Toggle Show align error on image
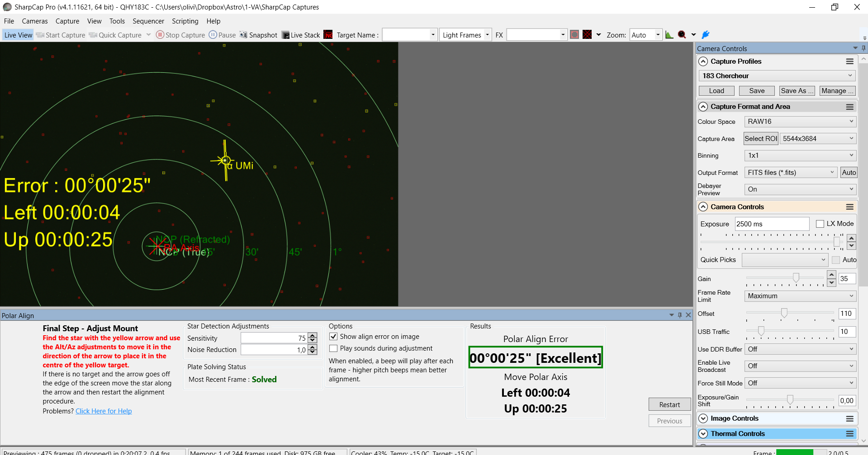The width and height of the screenshot is (868, 455). pyautogui.click(x=333, y=337)
